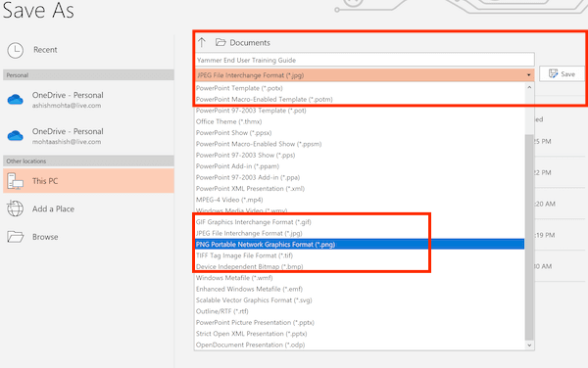Click the Add a Place globe icon

click(16, 208)
